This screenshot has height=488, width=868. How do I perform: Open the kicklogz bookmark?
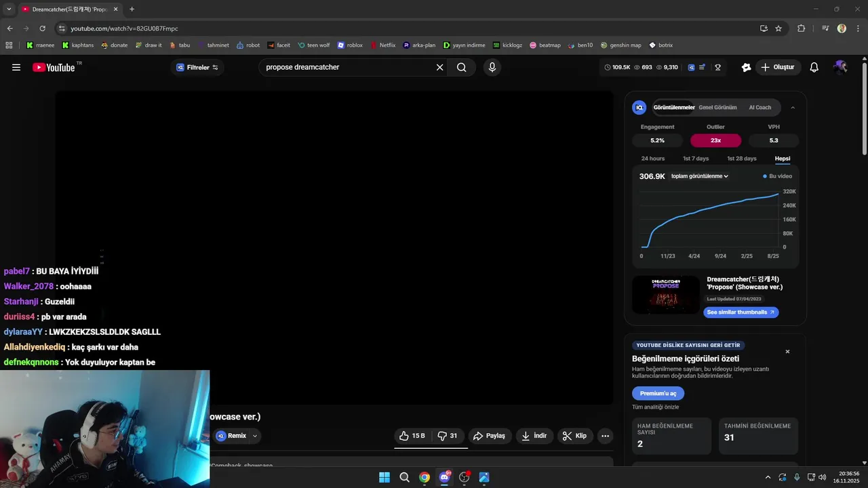pyautogui.click(x=508, y=45)
